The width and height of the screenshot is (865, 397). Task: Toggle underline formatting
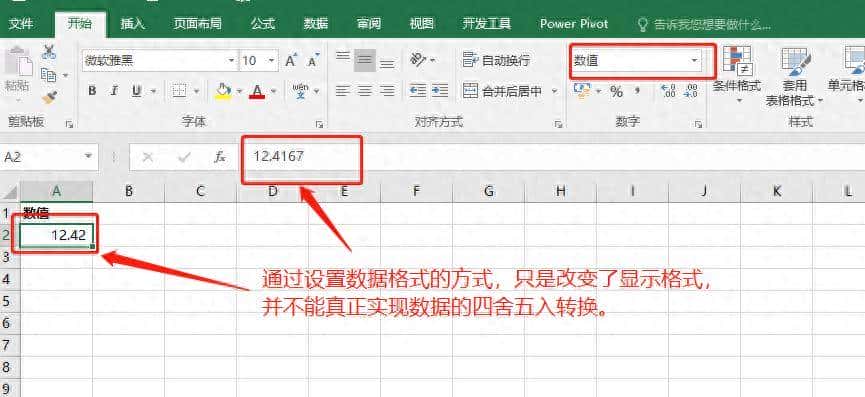pyautogui.click(x=136, y=91)
